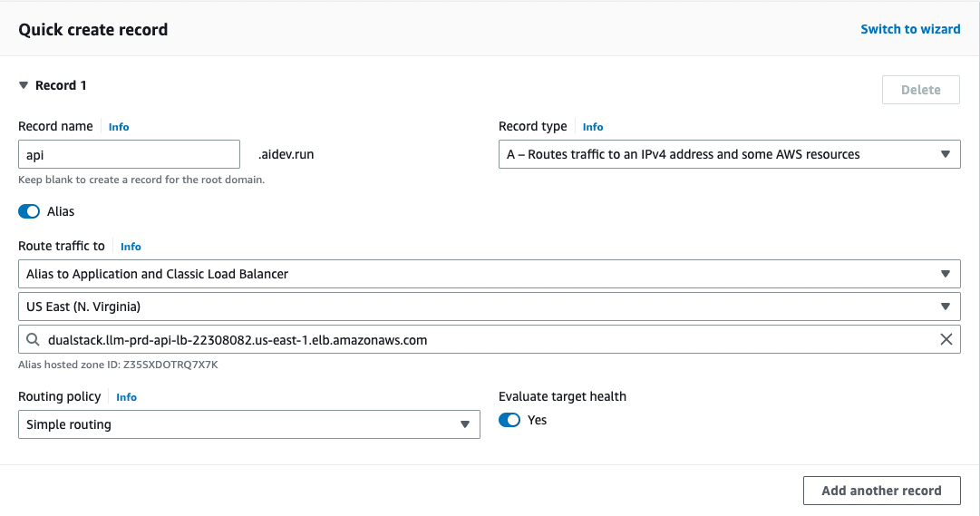Clear the load balancer field with X icon
The height and width of the screenshot is (516, 980).
click(946, 340)
